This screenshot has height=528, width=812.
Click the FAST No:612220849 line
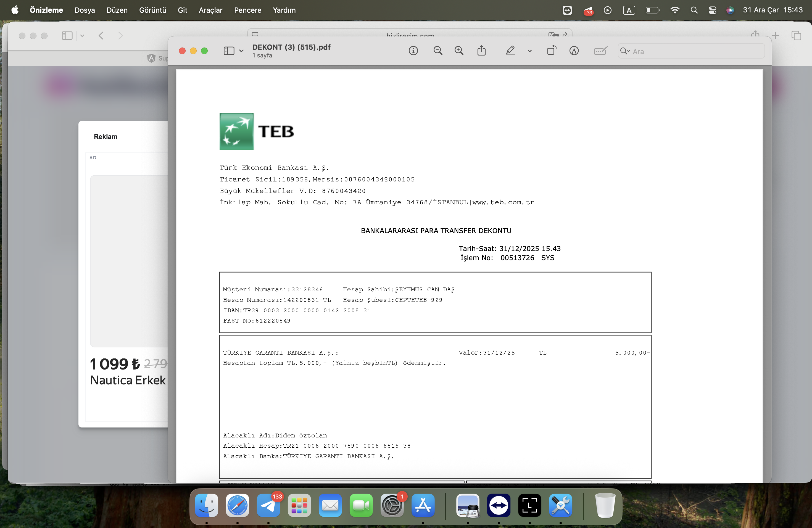coord(257,321)
